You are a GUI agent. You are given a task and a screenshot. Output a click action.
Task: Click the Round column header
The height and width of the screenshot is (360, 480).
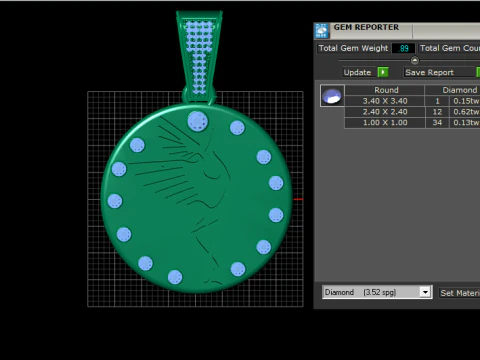[385, 90]
